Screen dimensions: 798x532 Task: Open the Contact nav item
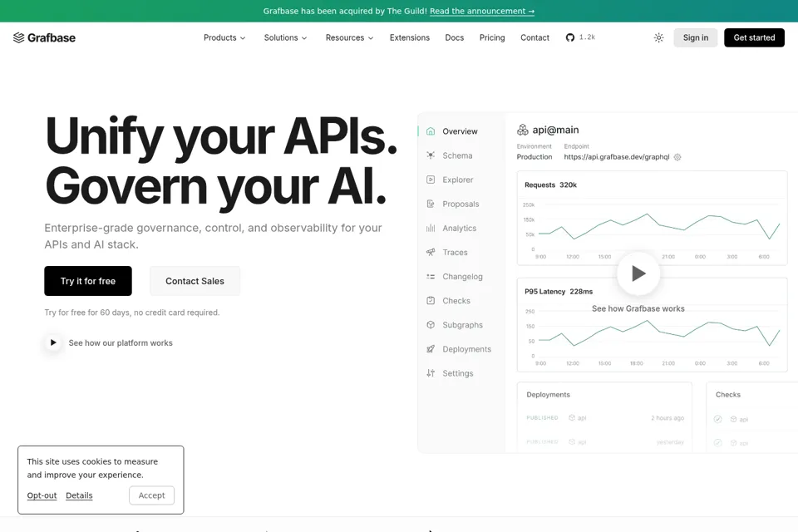pyautogui.click(x=534, y=37)
